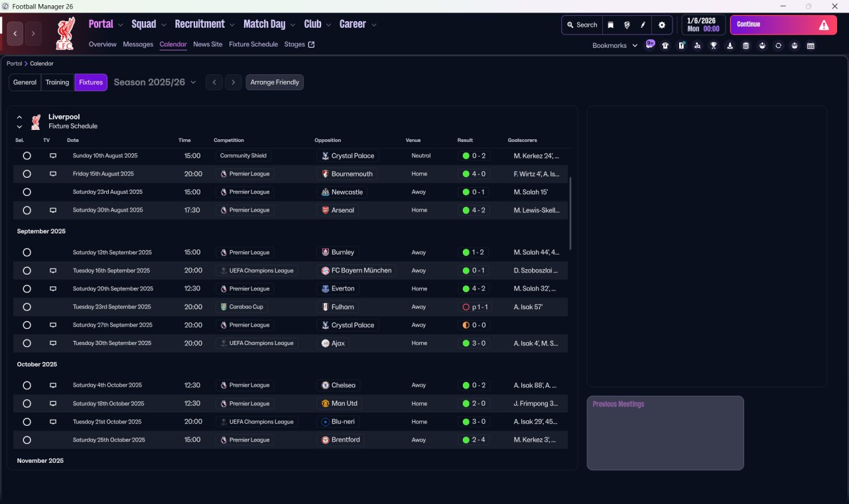The image size is (849, 504).
Task: Open the Stages external link
Action: (299, 44)
